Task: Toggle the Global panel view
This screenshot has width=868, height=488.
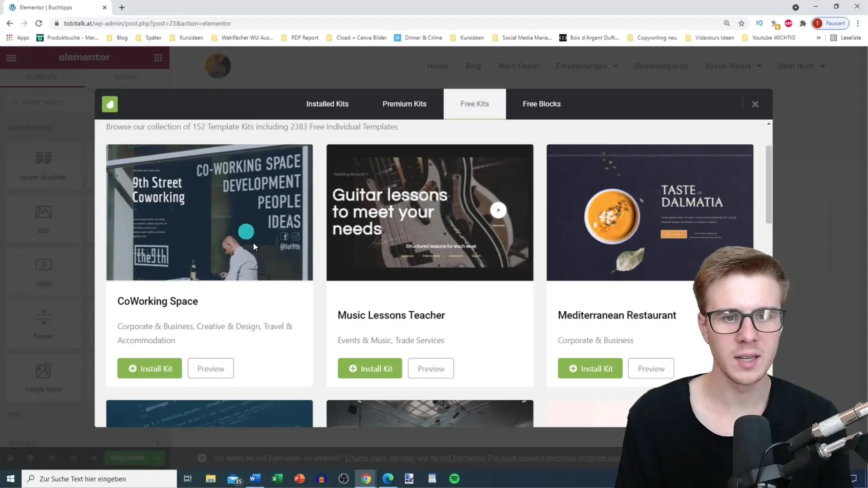Action: click(127, 76)
